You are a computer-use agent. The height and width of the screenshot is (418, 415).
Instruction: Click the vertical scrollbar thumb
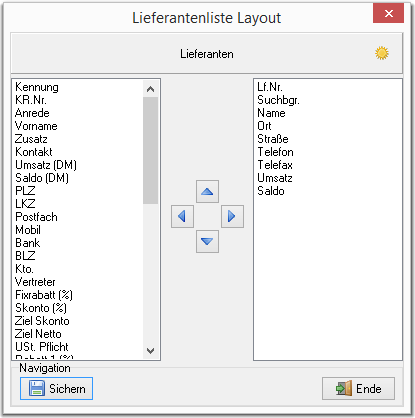click(151, 150)
